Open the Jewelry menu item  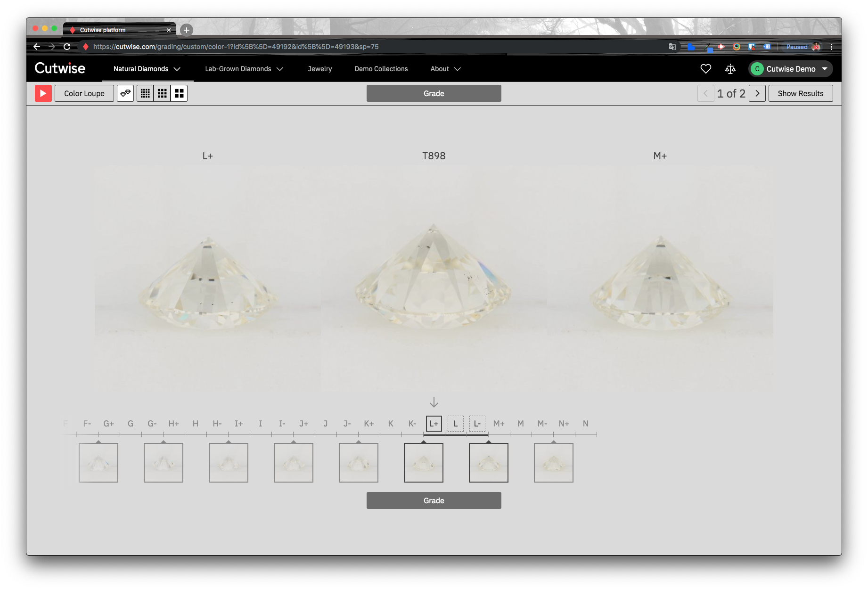tap(320, 69)
